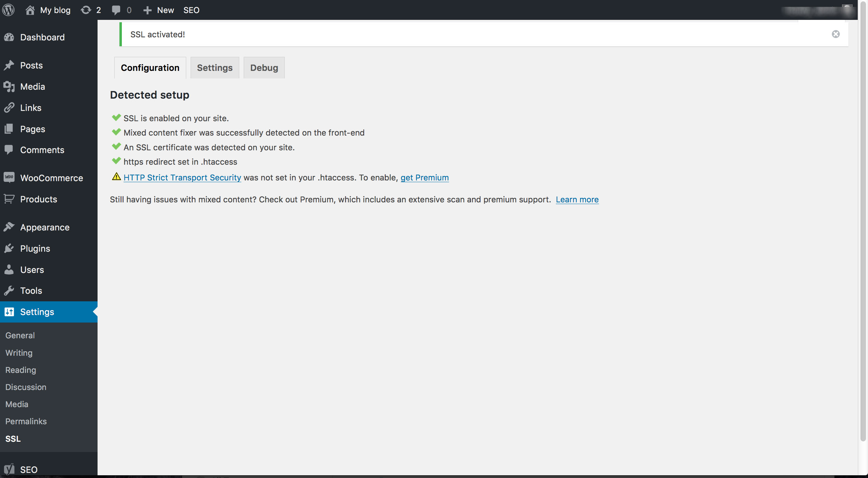Open Yoast SEO in the sidebar
Screen dimensions: 868x478
click(x=29, y=469)
